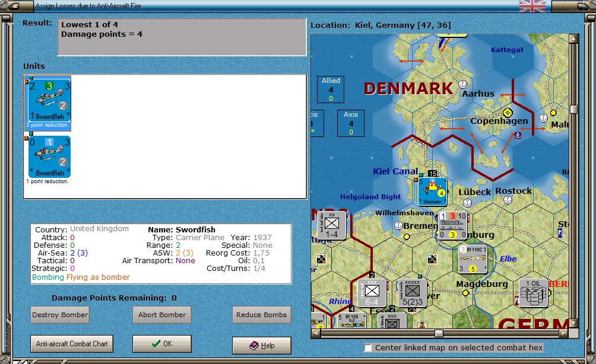Click the British flag icon in title bar
This screenshot has height=364, width=596.
click(x=532, y=6)
